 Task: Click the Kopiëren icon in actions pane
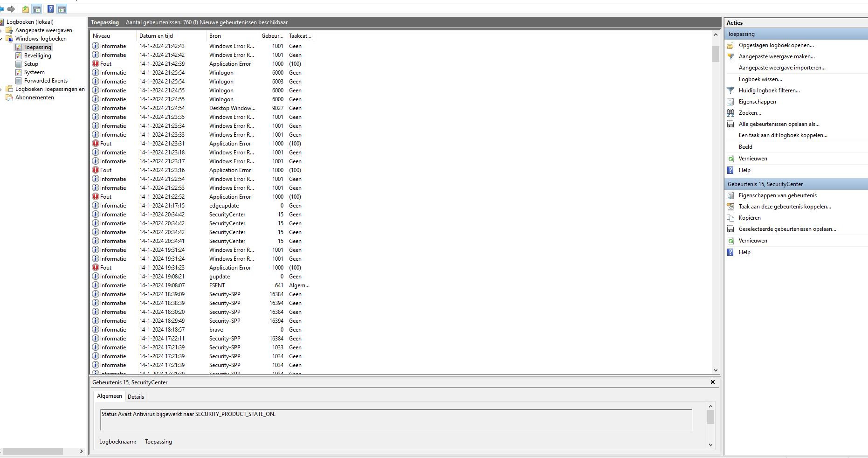point(730,218)
